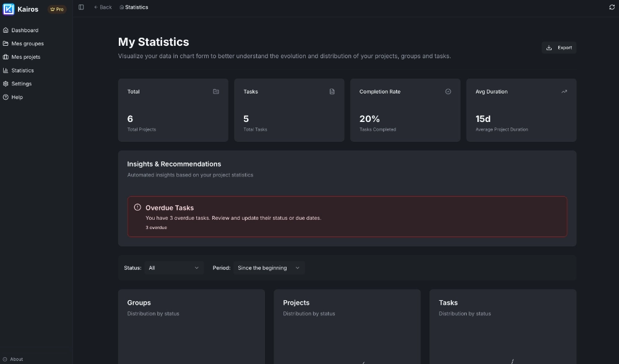Viewport: 619px width, 364px height.
Task: Refresh the page using the top-right icon
Action: click(611, 7)
